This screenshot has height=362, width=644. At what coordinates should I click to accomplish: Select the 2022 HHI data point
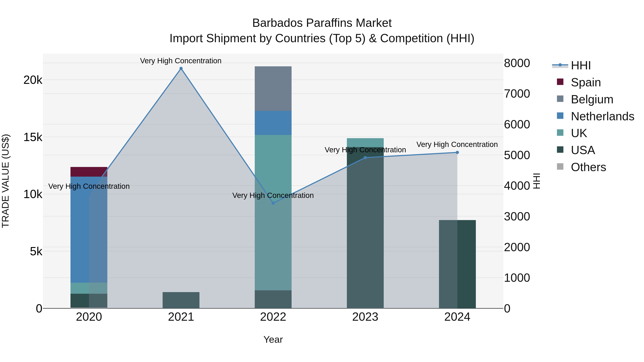point(273,203)
